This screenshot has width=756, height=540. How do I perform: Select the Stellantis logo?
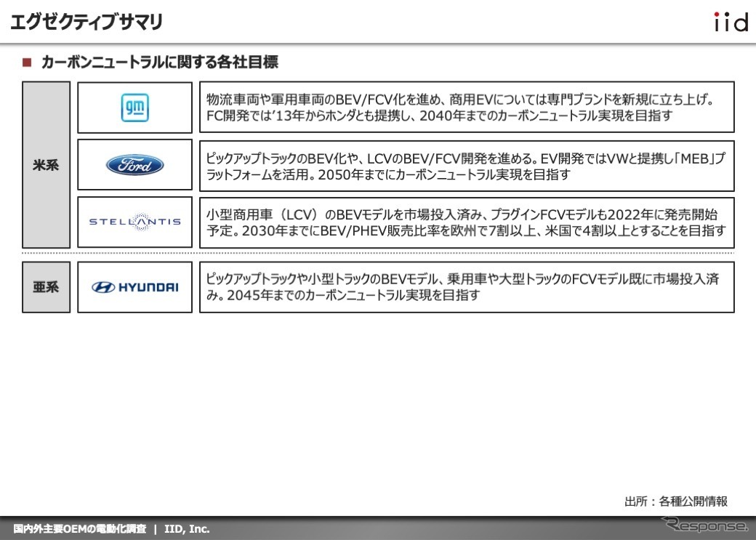tap(134, 222)
